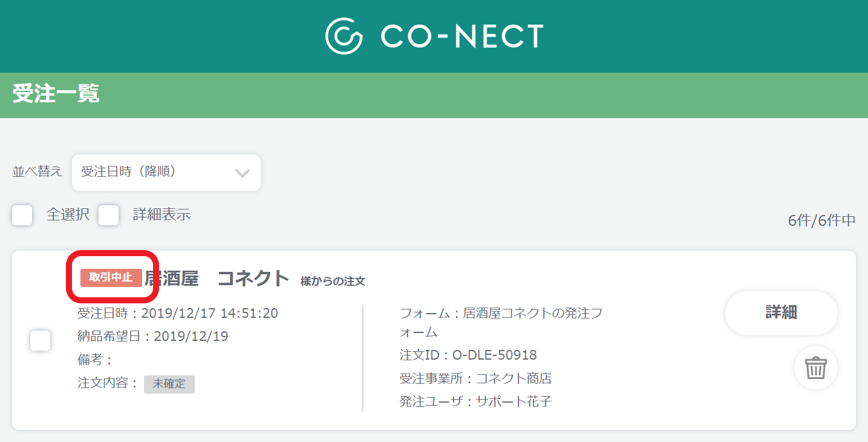The height and width of the screenshot is (442, 868).
Task: Click the 未確定 order content badge
Action: click(x=169, y=384)
